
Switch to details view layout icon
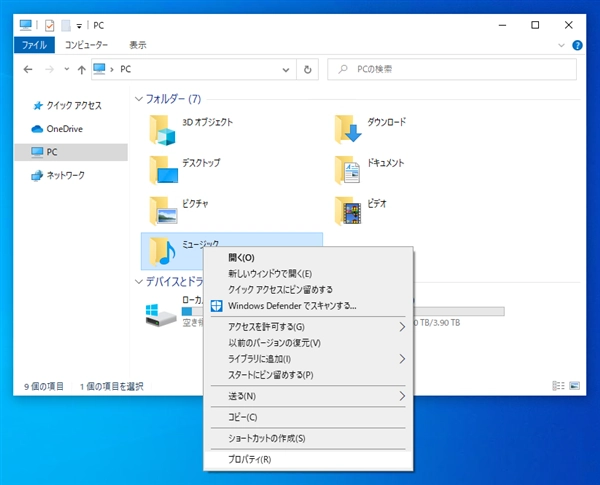pos(558,386)
